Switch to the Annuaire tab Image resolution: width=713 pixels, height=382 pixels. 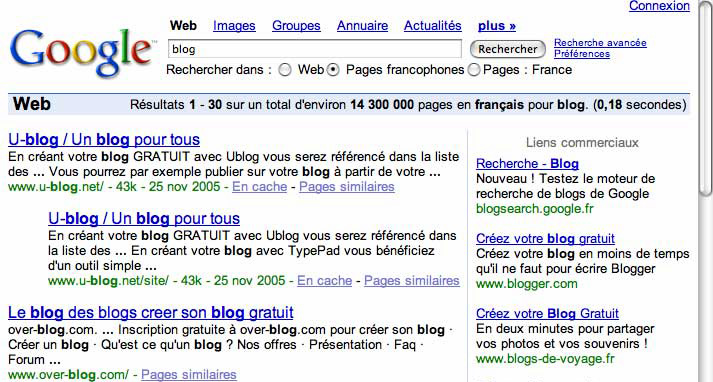tap(362, 26)
